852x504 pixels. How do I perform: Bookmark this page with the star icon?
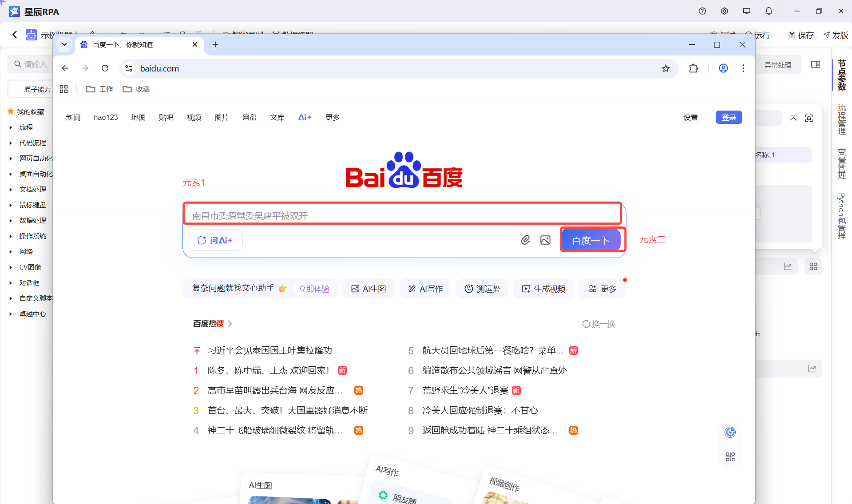[x=665, y=68]
